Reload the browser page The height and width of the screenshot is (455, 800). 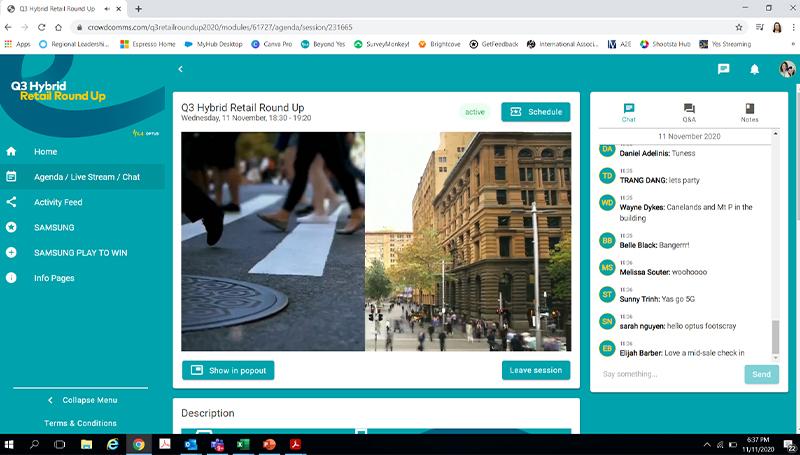[42, 28]
